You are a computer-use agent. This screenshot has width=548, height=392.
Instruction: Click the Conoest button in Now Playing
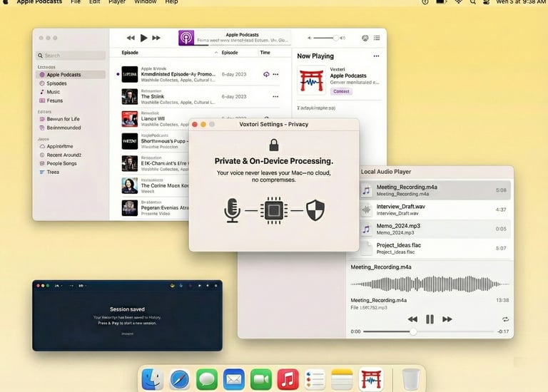click(341, 91)
